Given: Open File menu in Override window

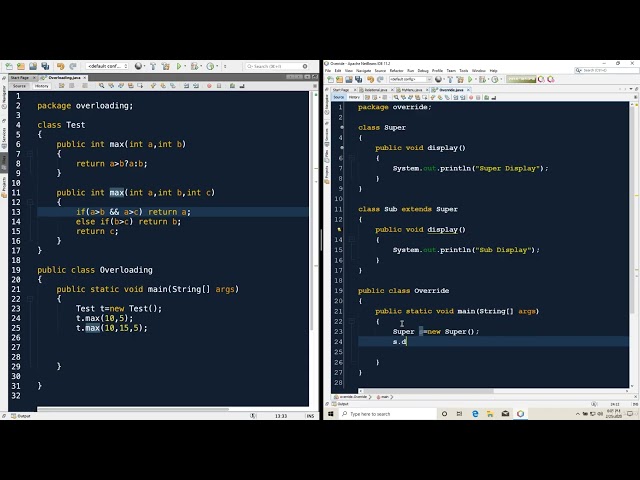Looking at the screenshot, I should click(x=328, y=71).
